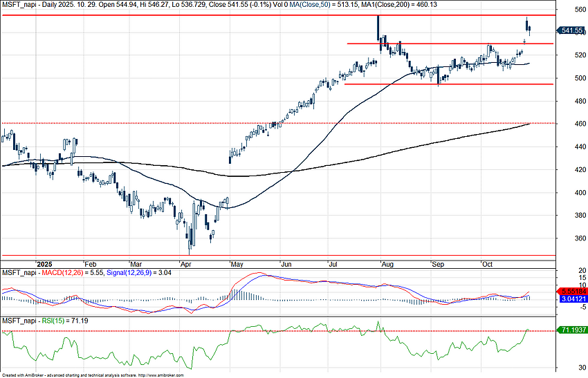Select the most recent candlestick on chart

[x=529, y=29]
